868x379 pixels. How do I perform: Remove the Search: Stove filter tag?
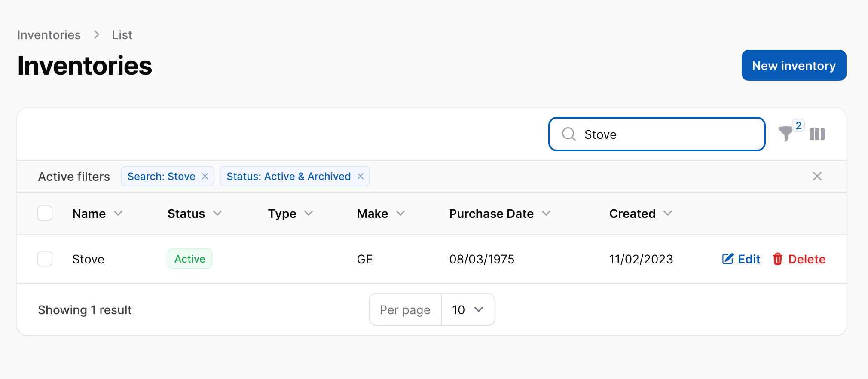tap(205, 176)
